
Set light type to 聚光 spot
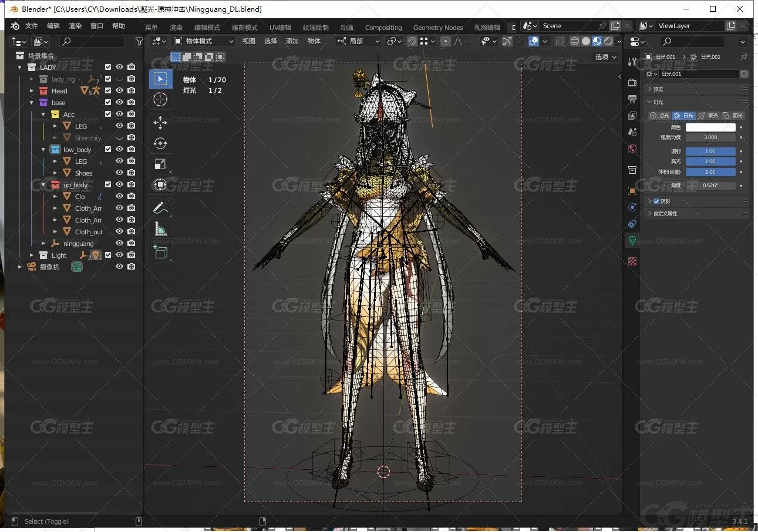(708, 116)
